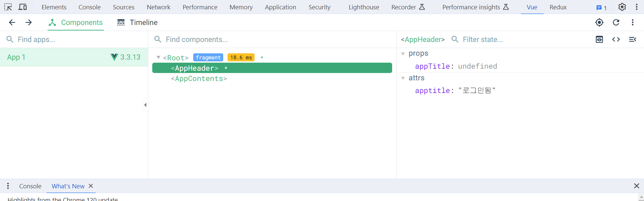Click the apptitle attr value "로그인됨"
Viewport: 644px width, 201px height.
477,91
